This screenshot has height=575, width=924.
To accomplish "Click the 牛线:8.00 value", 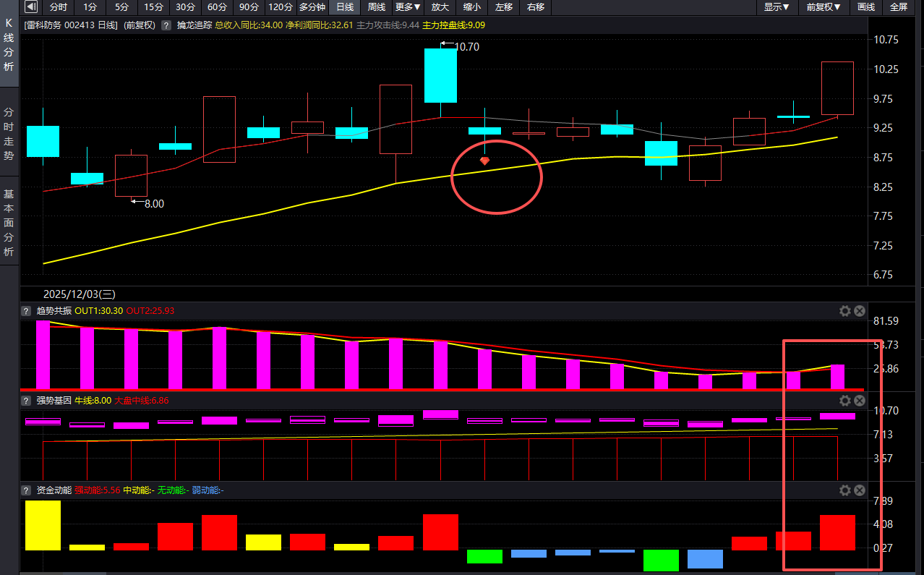I will tap(93, 400).
